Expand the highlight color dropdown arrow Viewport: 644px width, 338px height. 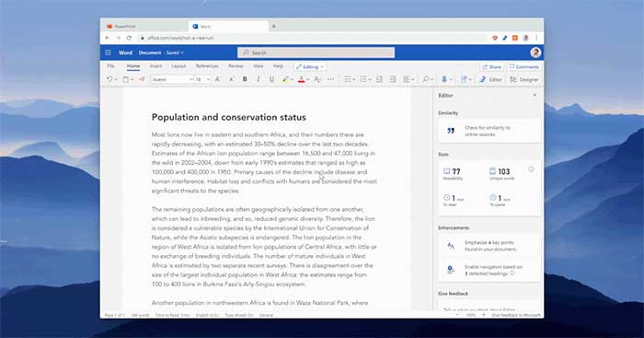point(292,79)
